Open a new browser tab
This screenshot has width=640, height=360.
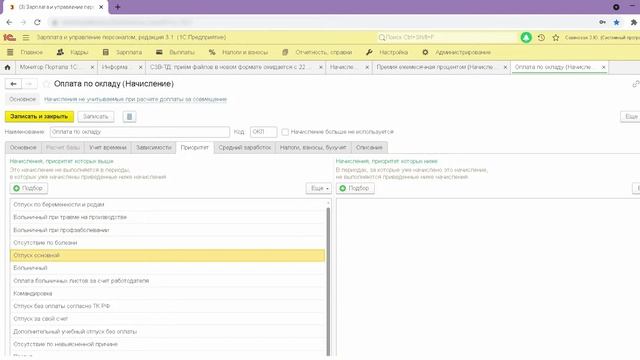tap(118, 7)
